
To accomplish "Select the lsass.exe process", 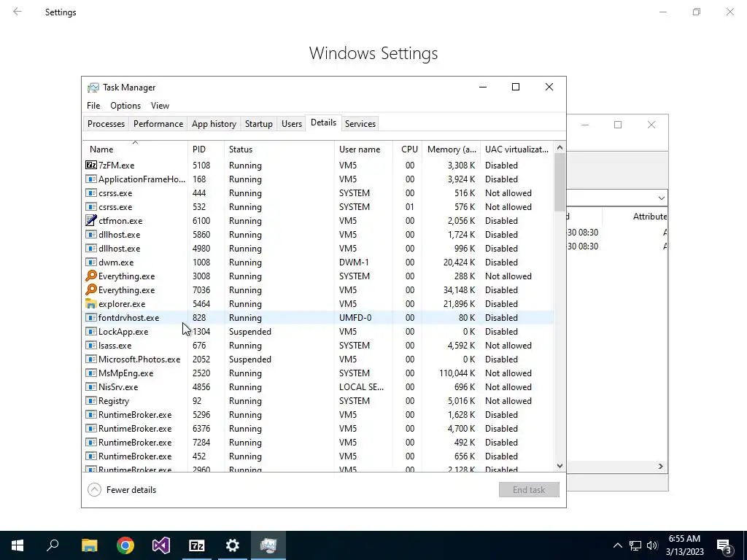I will pos(318,345).
